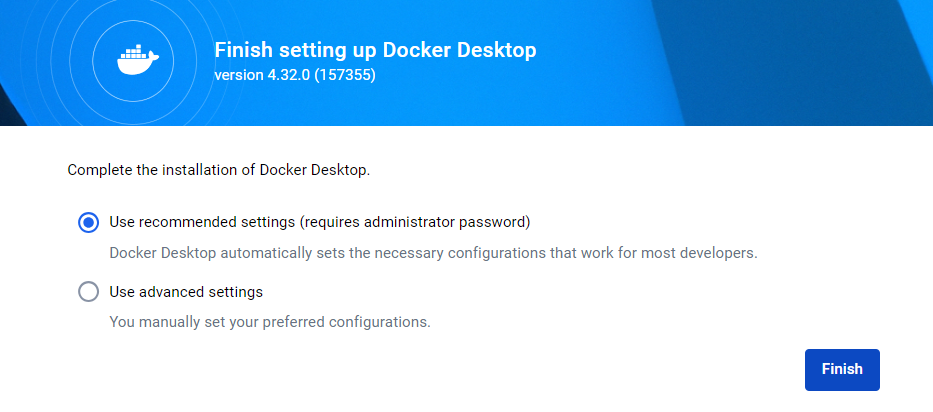Click the version 4.32.0 text
The height and width of the screenshot is (412, 933).
coord(260,75)
